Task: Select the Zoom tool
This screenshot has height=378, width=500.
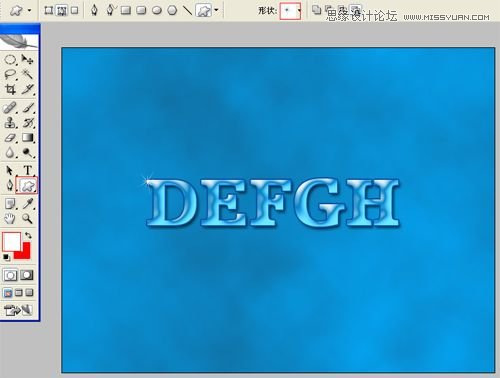Action: [x=27, y=219]
